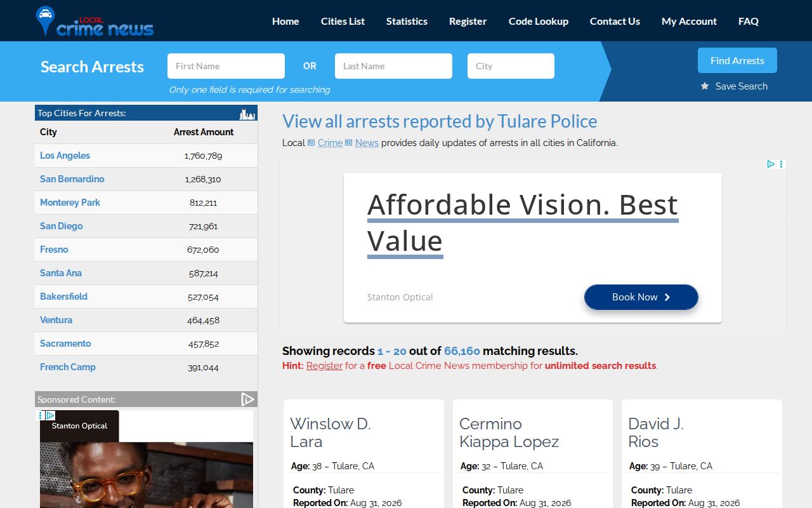Click the Save Search link

[x=741, y=86]
